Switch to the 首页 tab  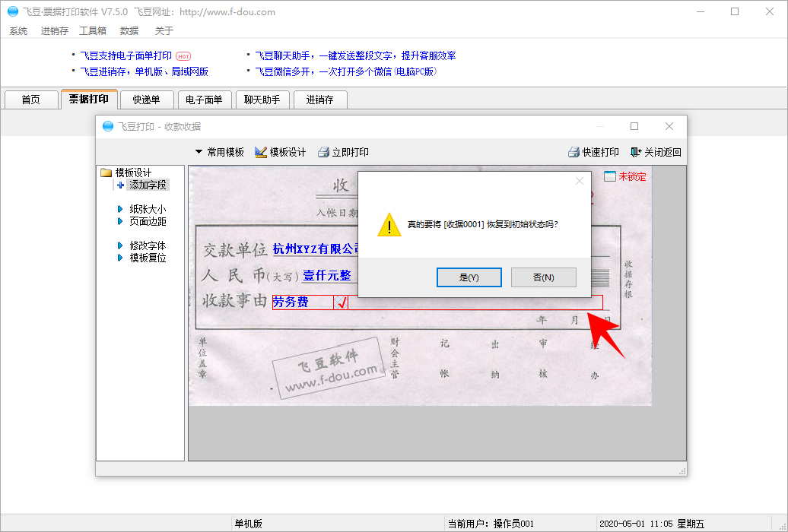point(30,100)
